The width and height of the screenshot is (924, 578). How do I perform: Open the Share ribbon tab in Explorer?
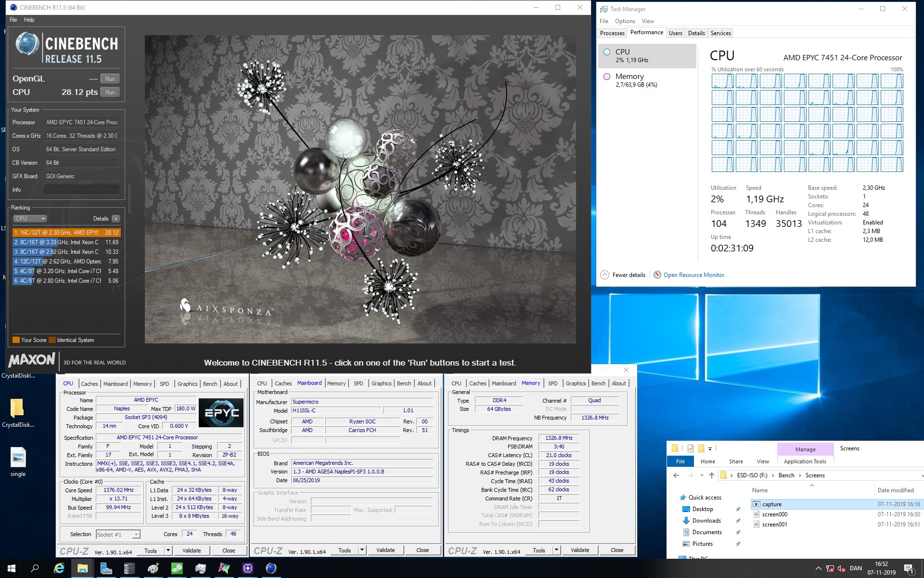pos(736,461)
